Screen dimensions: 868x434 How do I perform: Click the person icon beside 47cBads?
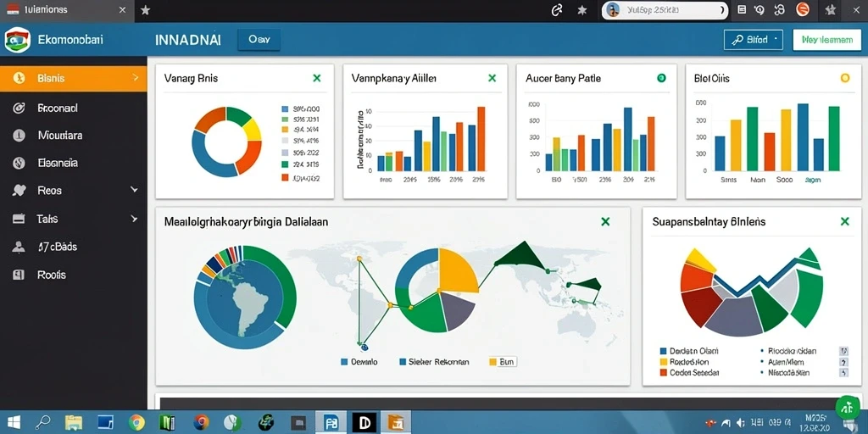click(x=19, y=247)
